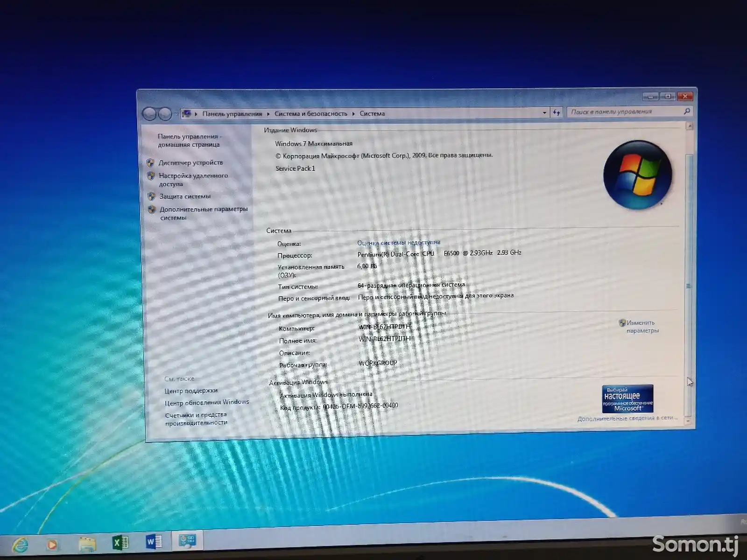
Task: Click the 64-разрядная операционная система text
Action: pos(411,285)
